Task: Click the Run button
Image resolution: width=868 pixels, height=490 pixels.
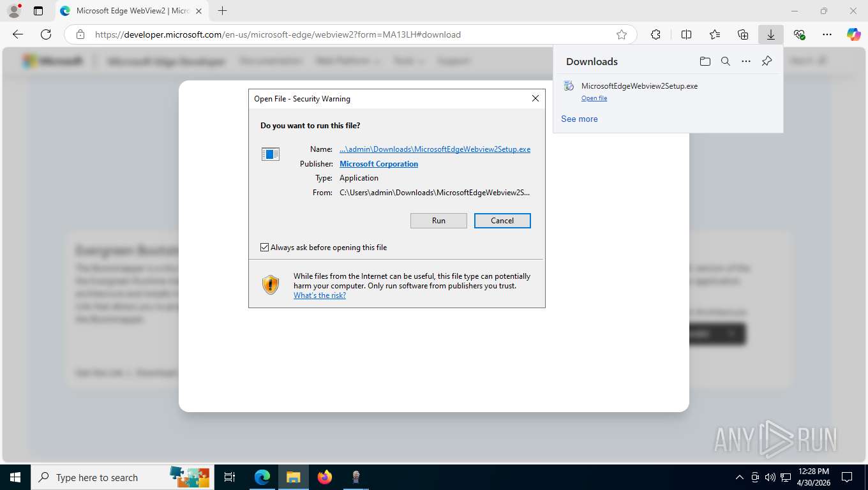Action: coord(438,221)
